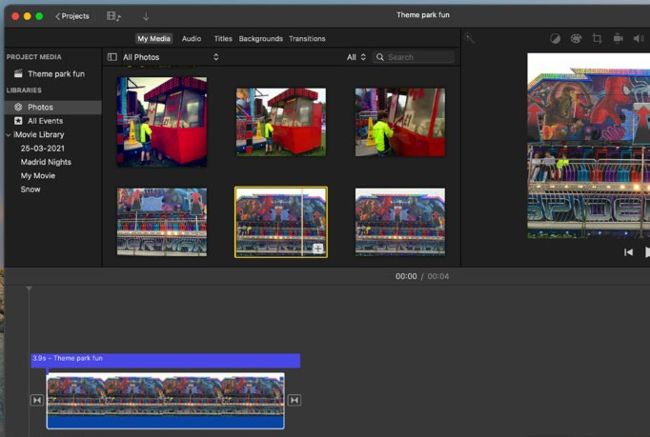Click transition icon at clip start

coord(37,400)
